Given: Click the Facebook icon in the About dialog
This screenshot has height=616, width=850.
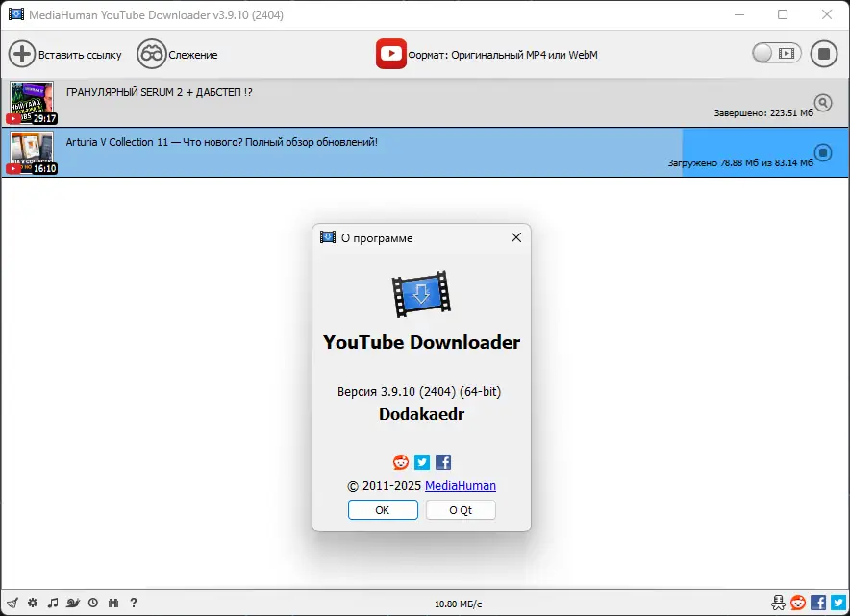Looking at the screenshot, I should 442,462.
